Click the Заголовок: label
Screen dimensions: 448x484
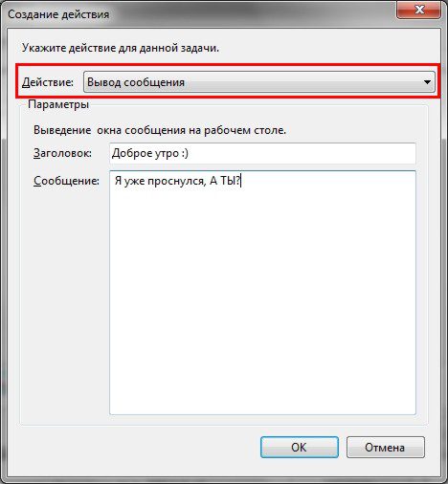tap(62, 153)
